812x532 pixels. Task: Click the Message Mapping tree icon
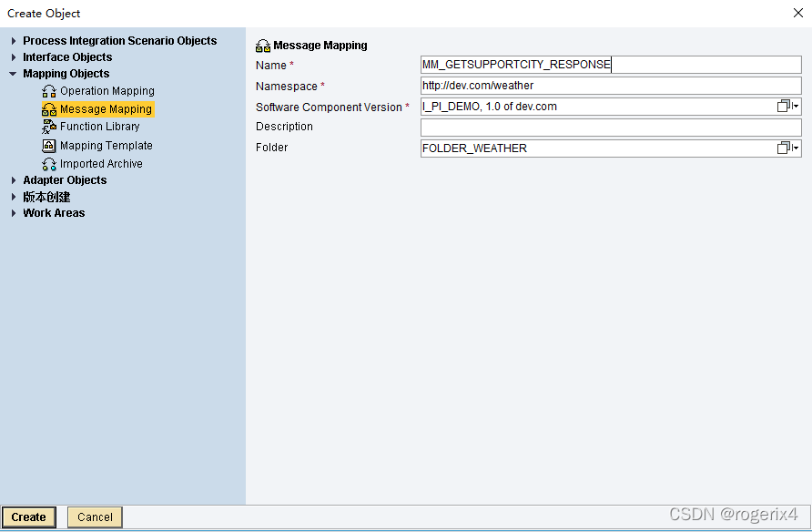49,109
